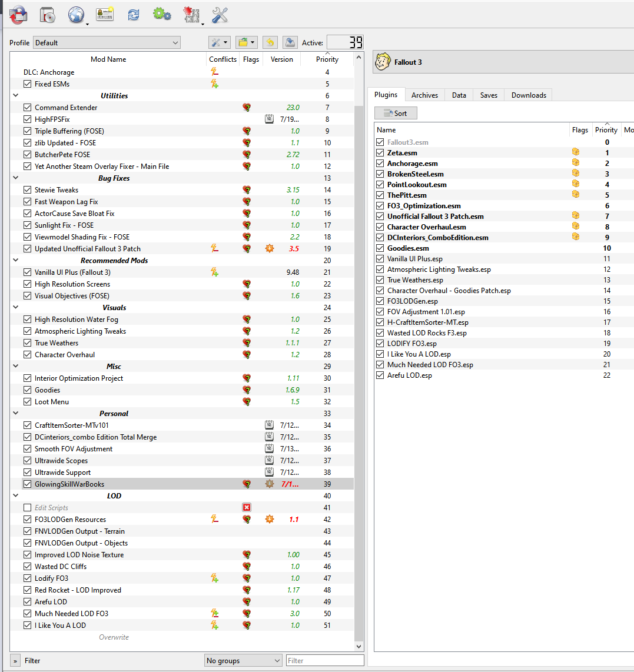Open the instance manager disc icon
Screen dimensions: 634x672
[48, 15]
